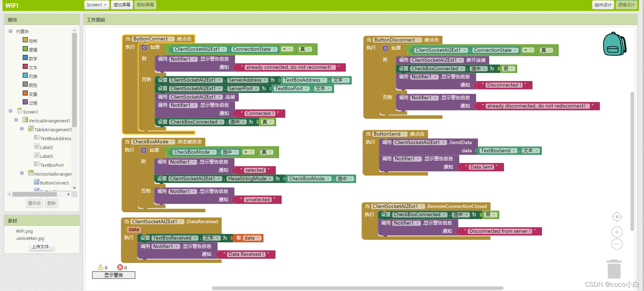This screenshot has width=644, height=291.
Task: Open mutator gear on ButtonDisconnect if-block
Action: point(385,48)
